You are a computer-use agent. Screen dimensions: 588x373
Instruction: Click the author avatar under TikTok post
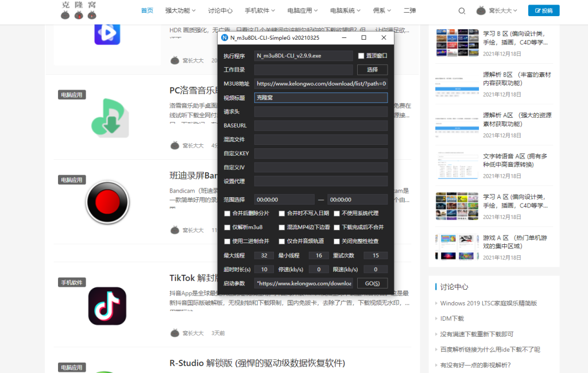[x=175, y=333]
